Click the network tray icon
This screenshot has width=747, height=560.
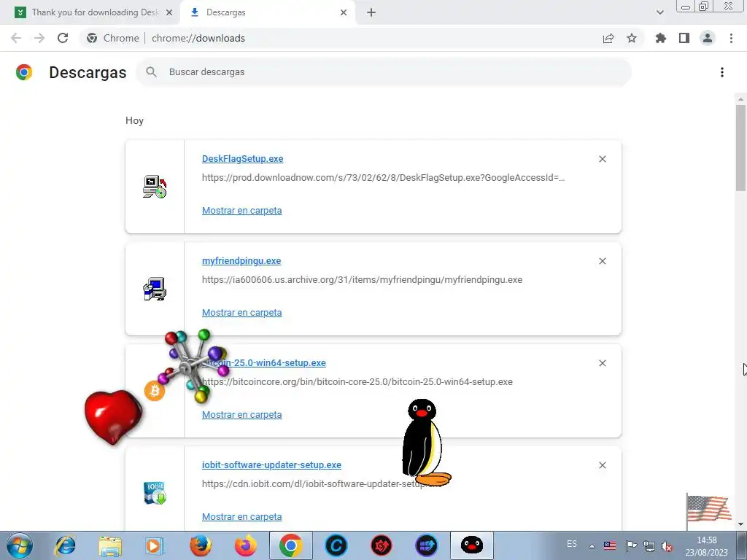coord(649,546)
